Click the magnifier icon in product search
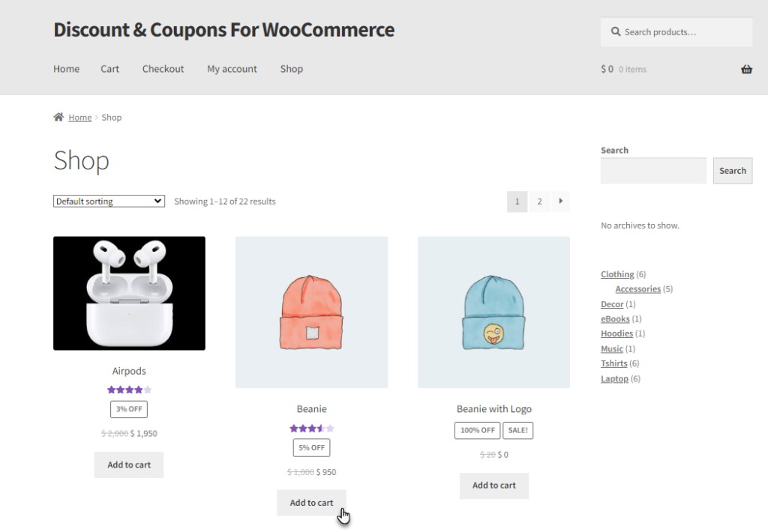This screenshot has width=768, height=532. click(x=615, y=31)
